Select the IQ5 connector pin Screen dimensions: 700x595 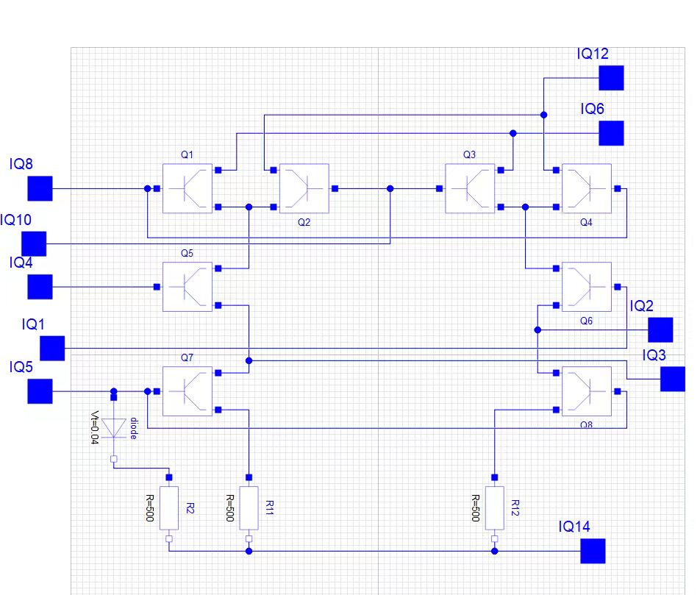tap(40, 391)
